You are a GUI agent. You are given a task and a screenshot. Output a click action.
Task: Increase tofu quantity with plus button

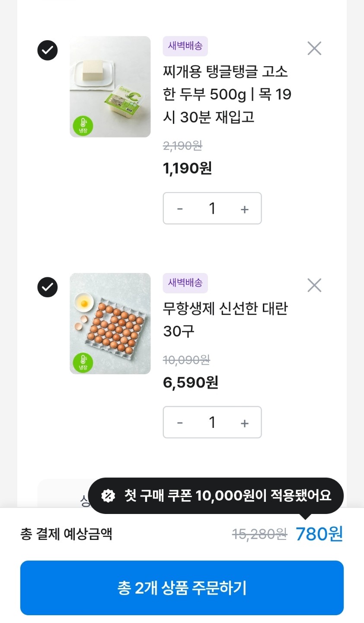(245, 209)
